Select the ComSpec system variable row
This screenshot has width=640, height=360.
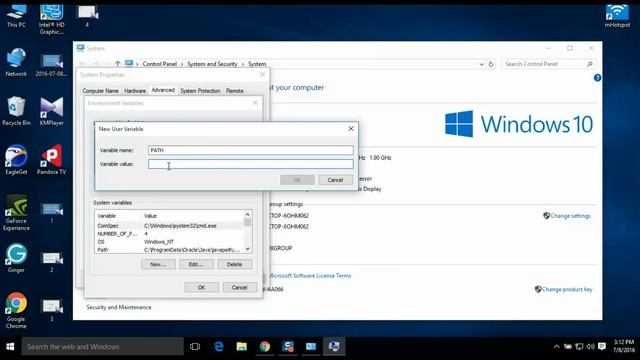pos(169,226)
